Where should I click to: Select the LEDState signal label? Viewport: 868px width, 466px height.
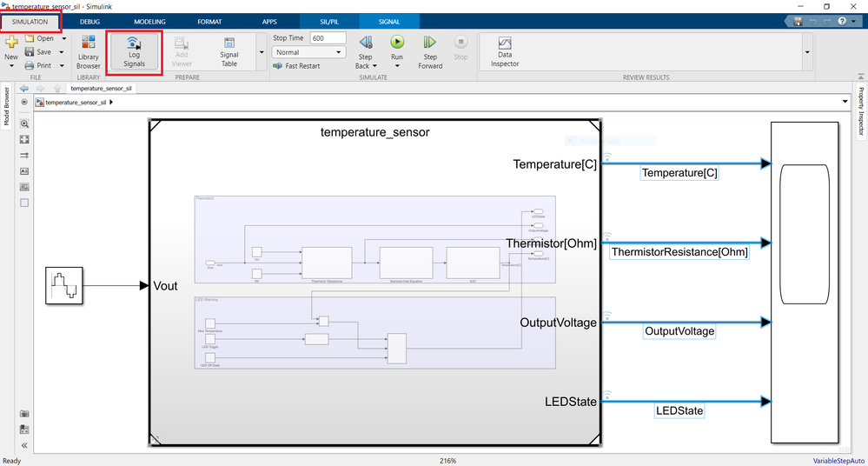(679, 410)
